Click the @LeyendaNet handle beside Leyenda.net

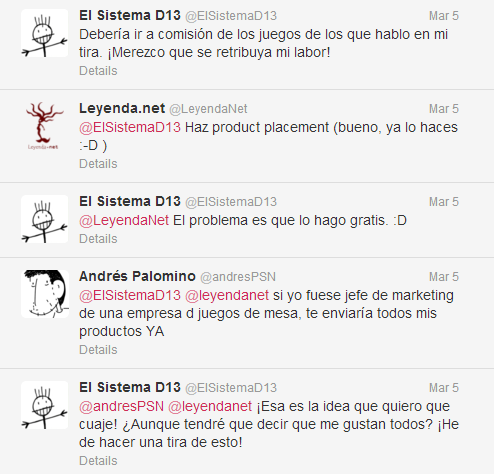(x=208, y=109)
